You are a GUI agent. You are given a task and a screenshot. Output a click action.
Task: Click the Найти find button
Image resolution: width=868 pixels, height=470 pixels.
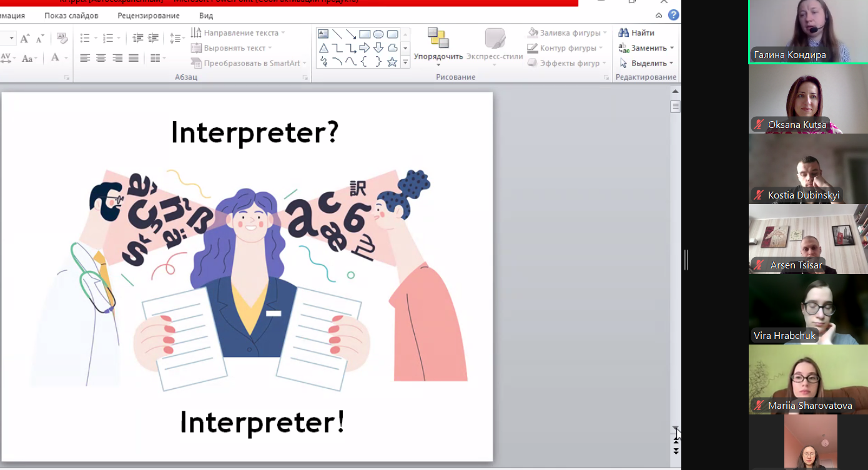click(x=636, y=32)
